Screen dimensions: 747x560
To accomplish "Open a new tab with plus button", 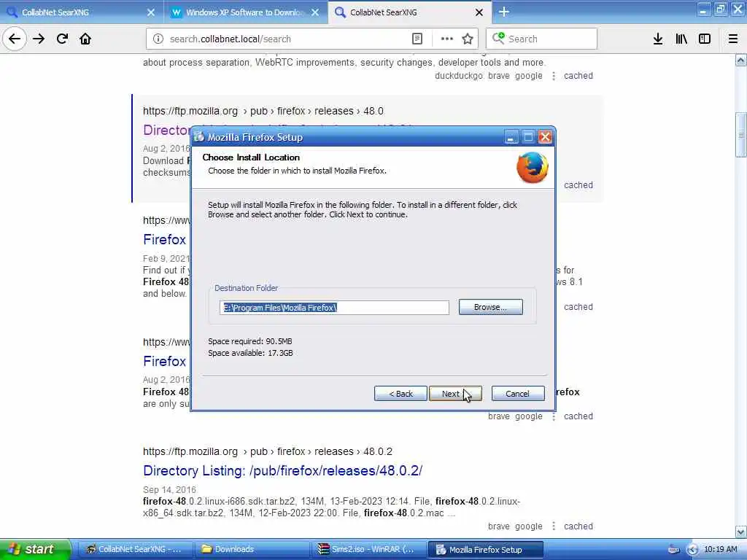I will [x=504, y=12].
